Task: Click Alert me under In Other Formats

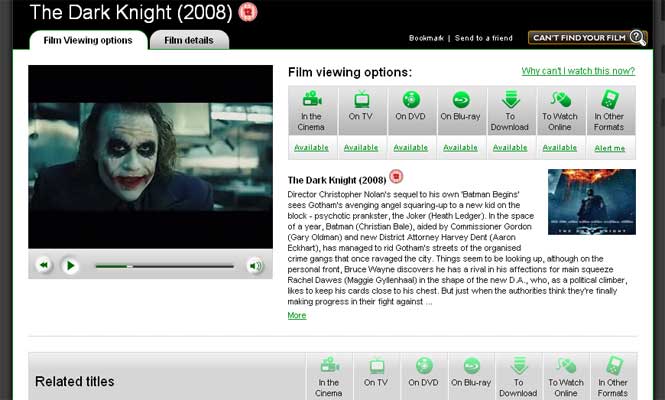Action: 609,148
